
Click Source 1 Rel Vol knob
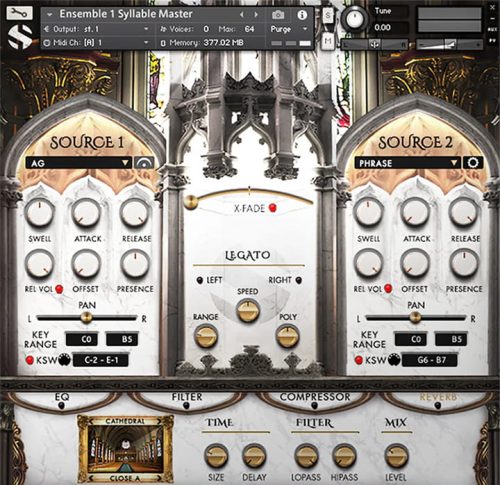point(39,264)
